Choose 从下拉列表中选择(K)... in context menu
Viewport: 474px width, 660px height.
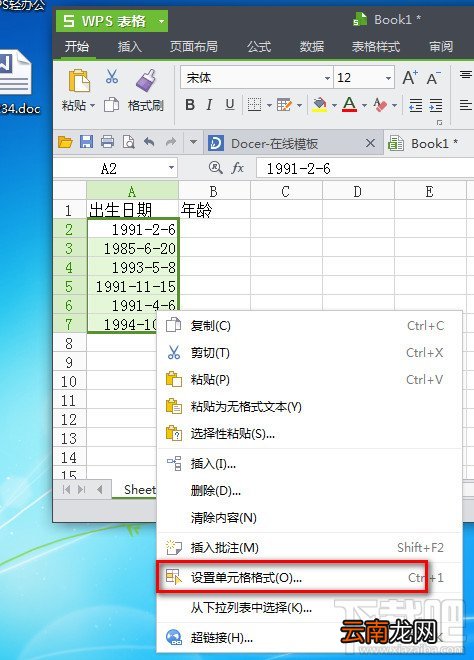pos(309,607)
